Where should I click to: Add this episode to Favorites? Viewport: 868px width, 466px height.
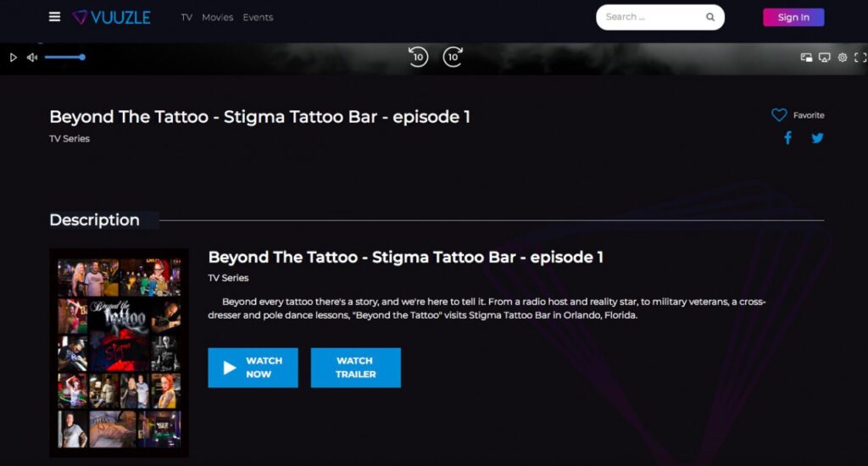779,115
